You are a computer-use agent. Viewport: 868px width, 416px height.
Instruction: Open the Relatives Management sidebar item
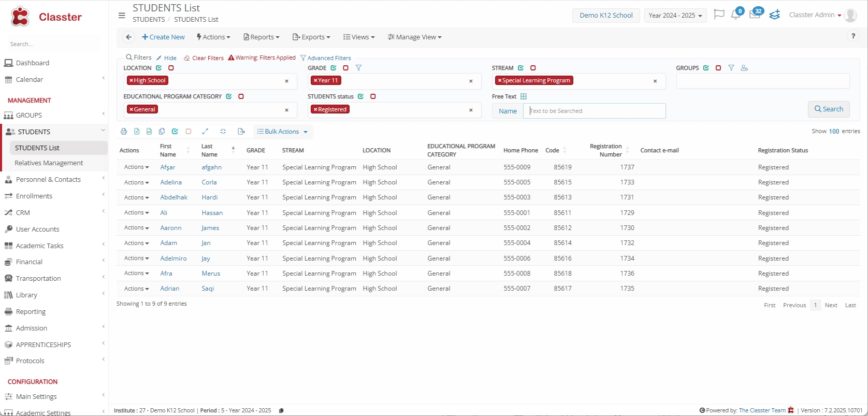49,163
